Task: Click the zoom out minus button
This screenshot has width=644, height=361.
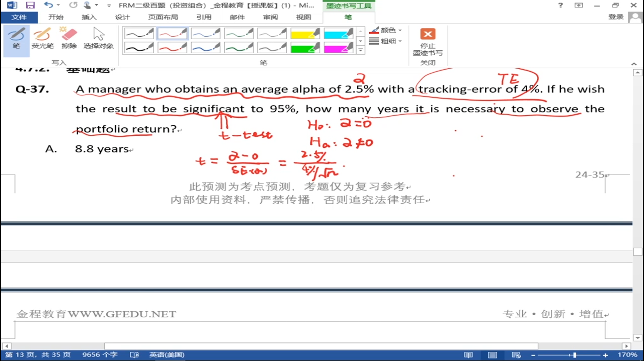Action: 533,355
